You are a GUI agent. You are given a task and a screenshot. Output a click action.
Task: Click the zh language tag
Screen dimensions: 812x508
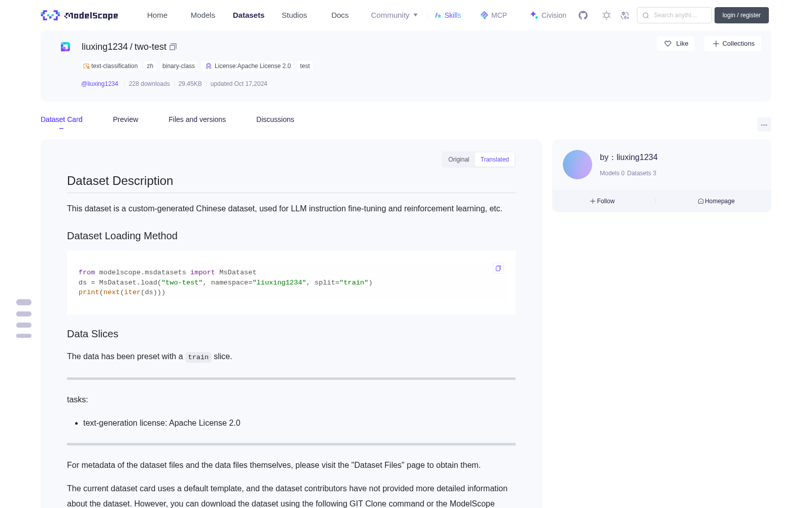(150, 66)
